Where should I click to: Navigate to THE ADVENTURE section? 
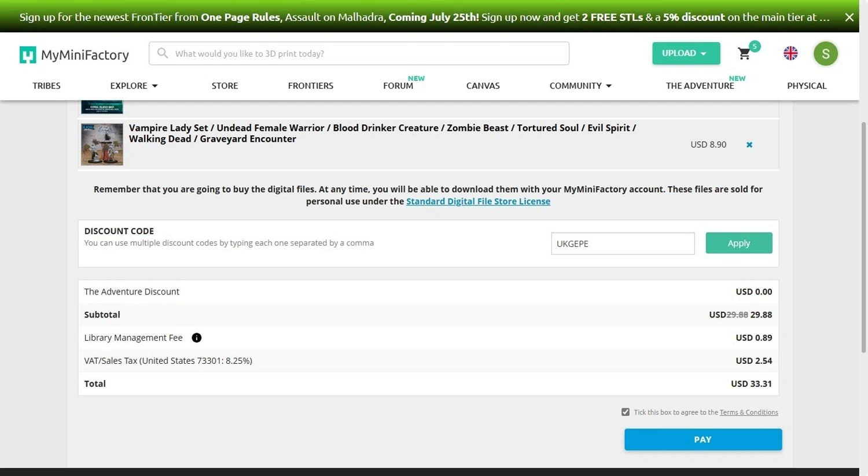tap(700, 86)
